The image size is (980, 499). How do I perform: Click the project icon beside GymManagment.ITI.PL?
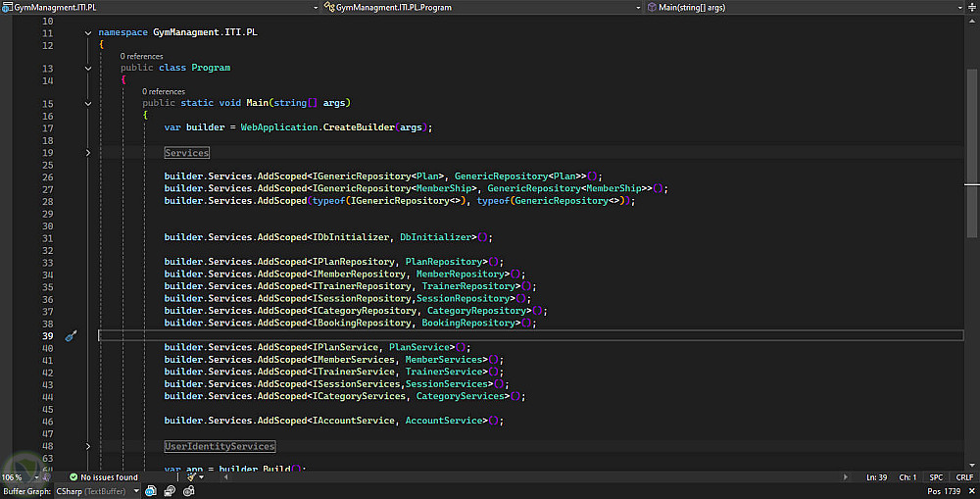coord(7,8)
